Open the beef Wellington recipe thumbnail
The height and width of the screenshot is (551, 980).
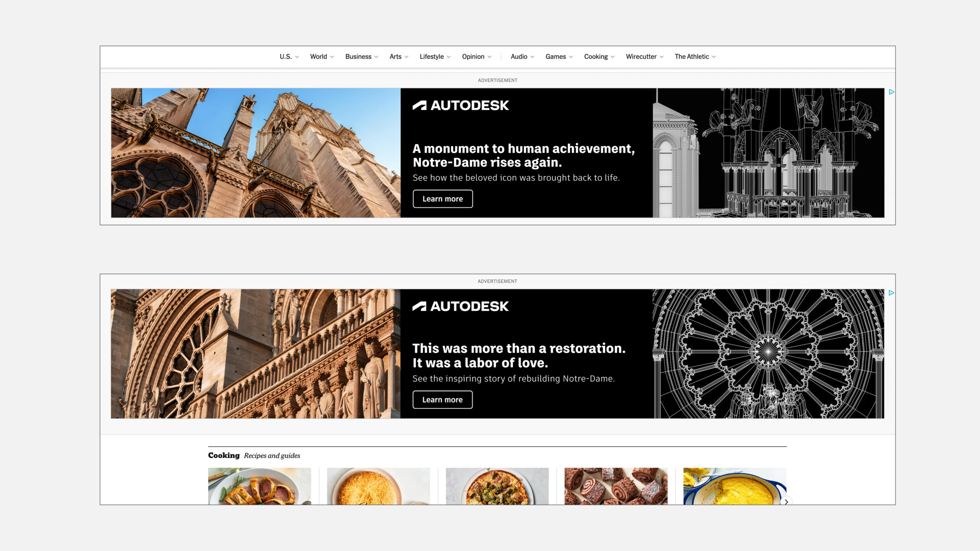point(260,486)
